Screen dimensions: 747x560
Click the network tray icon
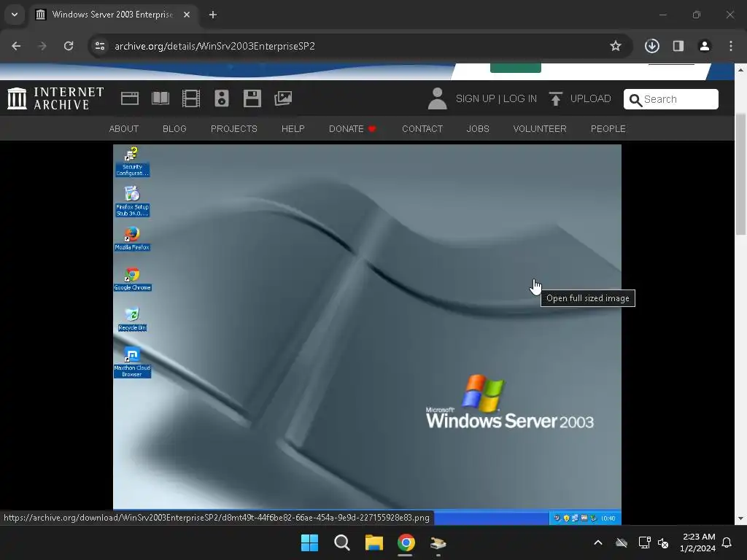point(644,542)
